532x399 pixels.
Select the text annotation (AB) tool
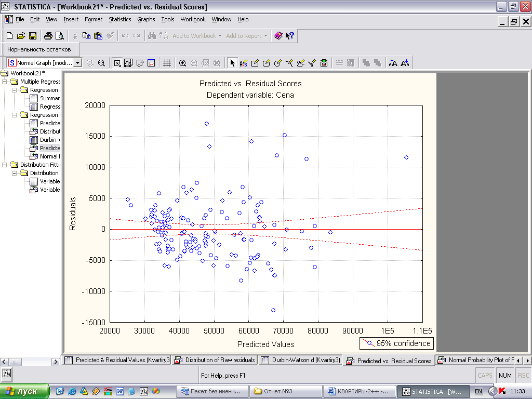coord(243,63)
